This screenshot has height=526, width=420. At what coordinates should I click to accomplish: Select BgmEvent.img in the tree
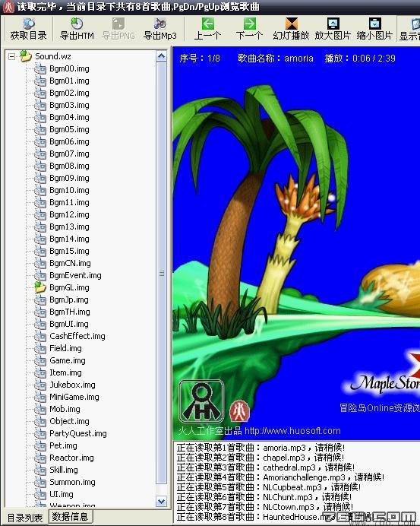[x=75, y=275]
